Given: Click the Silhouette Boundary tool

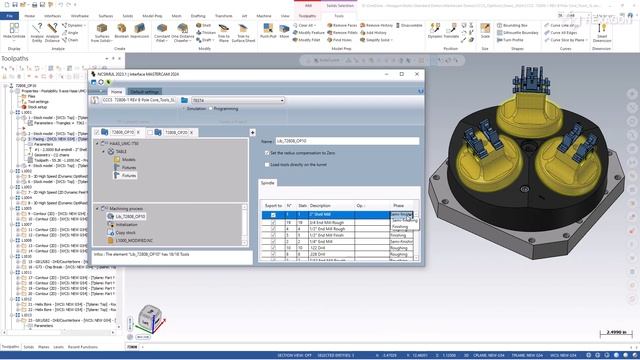Looking at the screenshot, I should (x=518, y=33).
